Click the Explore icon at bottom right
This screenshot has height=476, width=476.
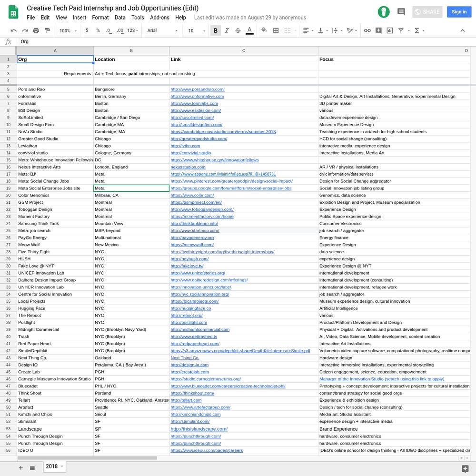tap(465, 469)
